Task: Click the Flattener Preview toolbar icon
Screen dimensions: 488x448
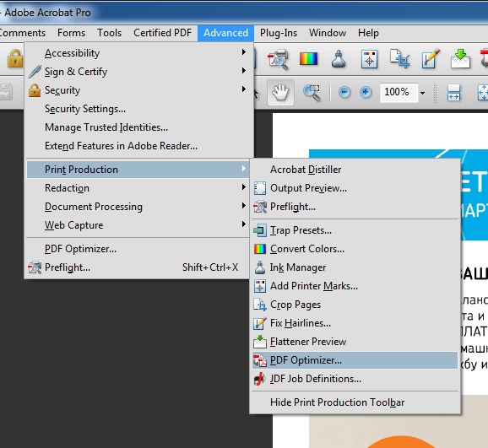Action: (x=460, y=59)
